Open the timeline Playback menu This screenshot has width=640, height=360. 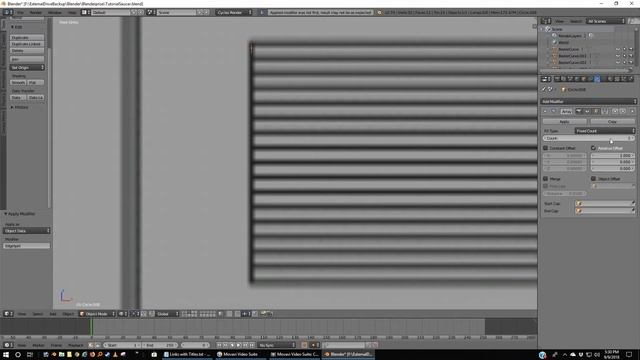76,345
